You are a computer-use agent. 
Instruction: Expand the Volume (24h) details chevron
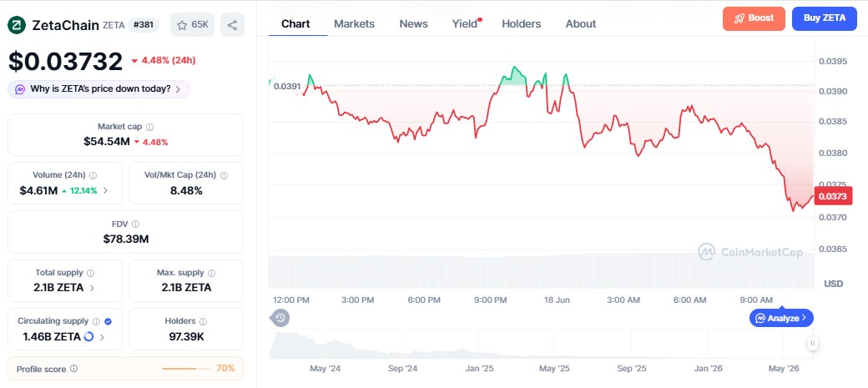[105, 190]
